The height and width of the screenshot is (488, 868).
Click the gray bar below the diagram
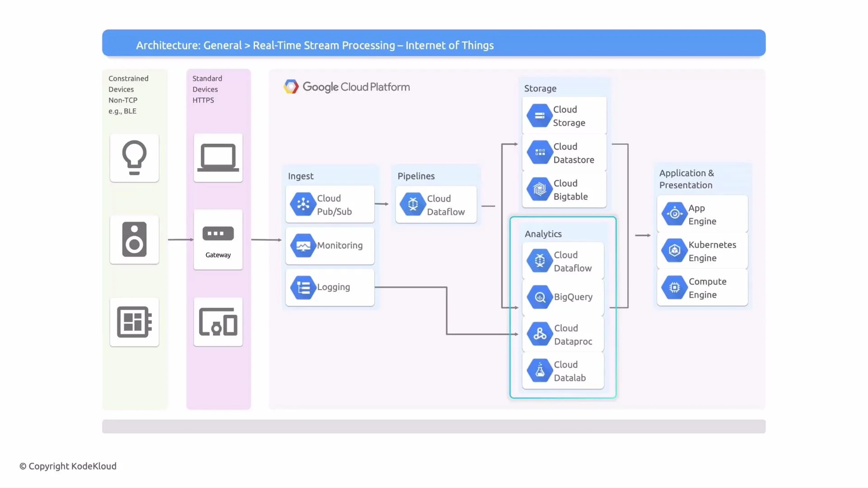(x=434, y=426)
